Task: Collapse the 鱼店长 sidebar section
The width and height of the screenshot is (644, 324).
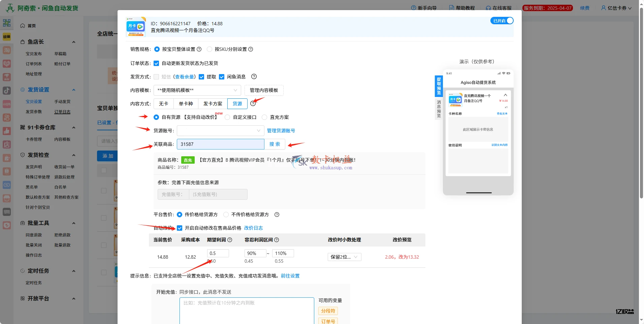Action: coord(74,42)
